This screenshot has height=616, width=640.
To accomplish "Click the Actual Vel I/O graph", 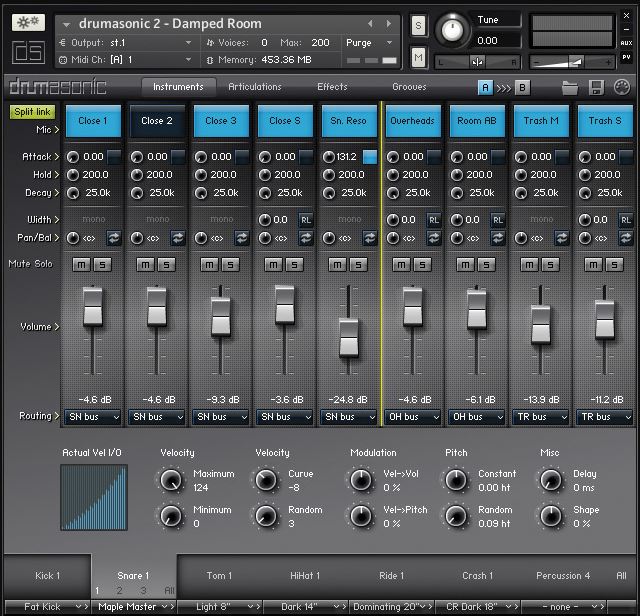I will pyautogui.click(x=94, y=497).
